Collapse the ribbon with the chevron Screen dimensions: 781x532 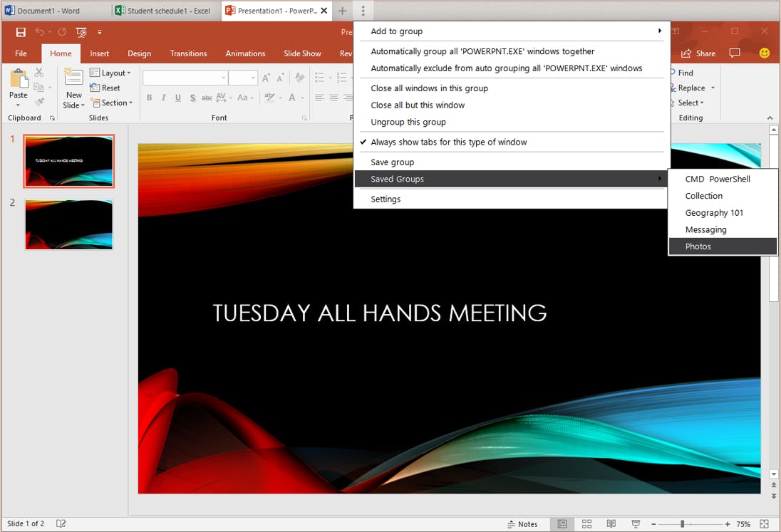coord(770,118)
